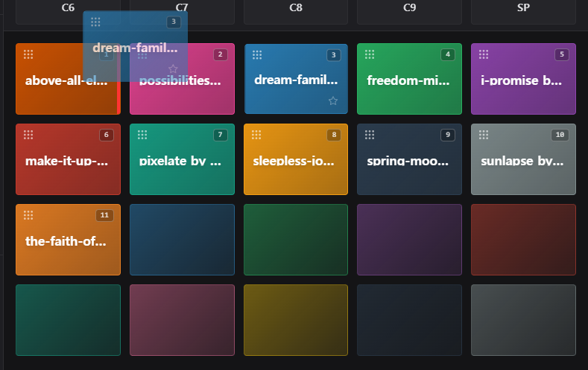Click number badge 2 on possibilities pad

[220, 54]
